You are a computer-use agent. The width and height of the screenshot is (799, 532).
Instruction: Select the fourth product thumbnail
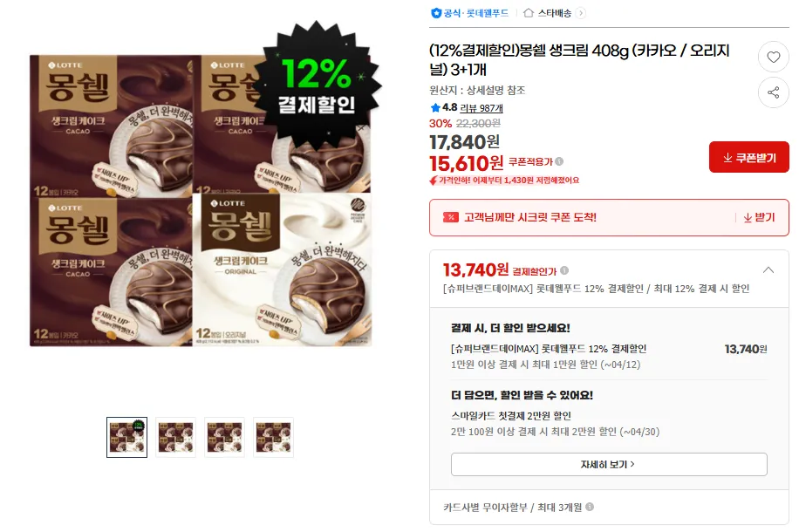click(274, 437)
